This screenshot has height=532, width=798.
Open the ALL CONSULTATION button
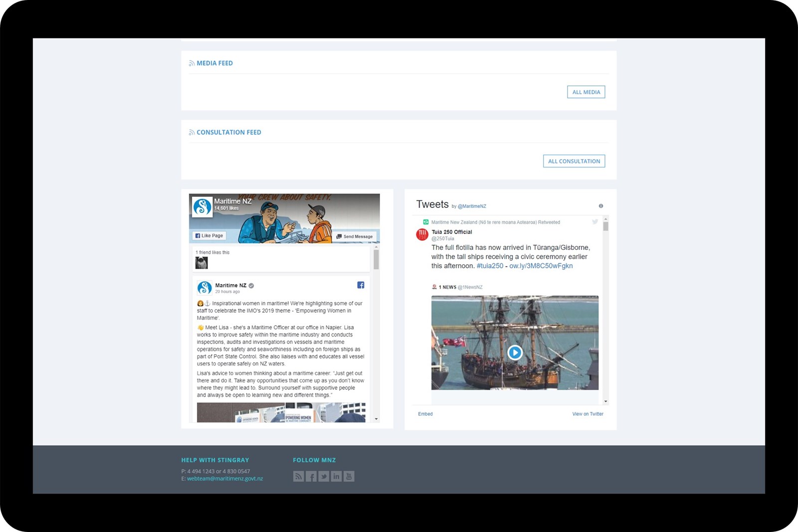574,161
